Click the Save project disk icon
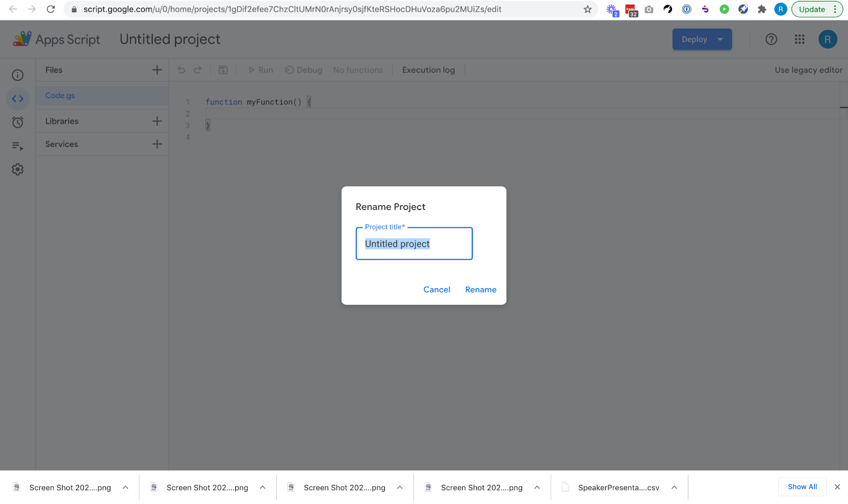Screen dimensions: 848x504 coord(223,70)
